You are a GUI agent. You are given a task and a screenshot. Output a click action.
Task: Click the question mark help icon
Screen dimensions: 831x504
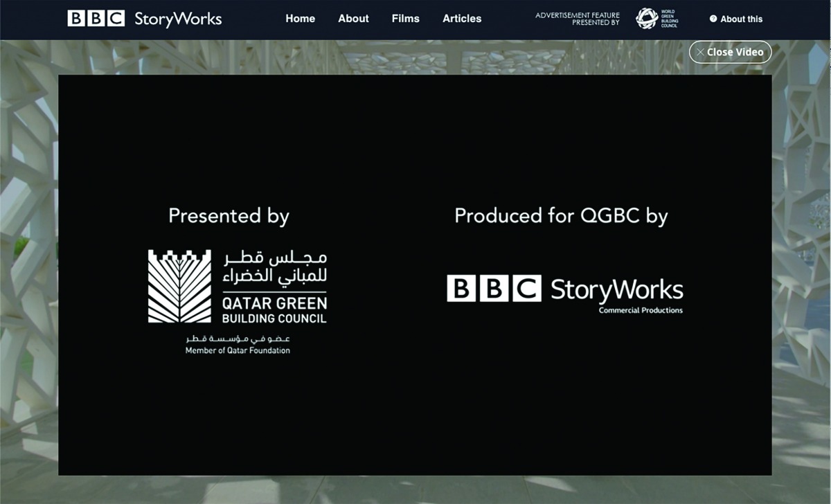pyautogui.click(x=713, y=19)
